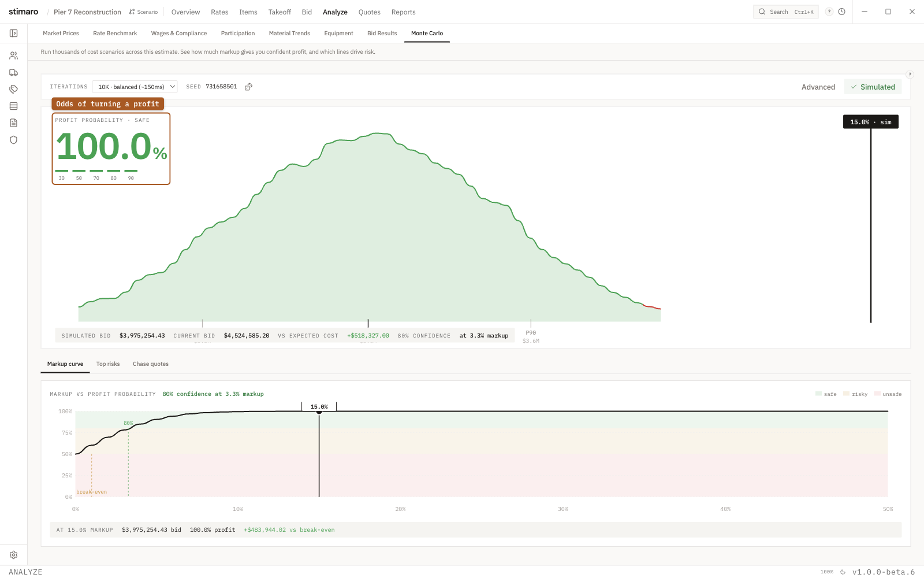Screen dimensions: 924x578
Task: Click the P90 marker label
Action: [531, 333]
